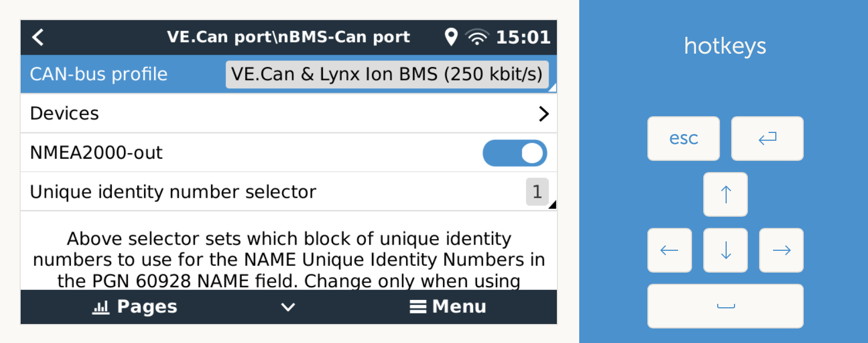Open the CAN-bus profile dropdown
Image resolution: width=868 pixels, height=343 pixels.
[387, 75]
